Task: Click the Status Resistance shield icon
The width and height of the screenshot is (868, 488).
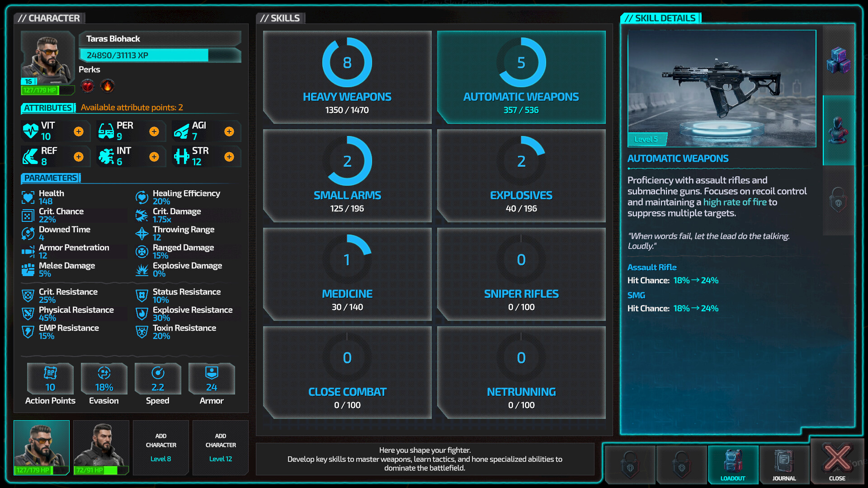Action: (x=142, y=296)
